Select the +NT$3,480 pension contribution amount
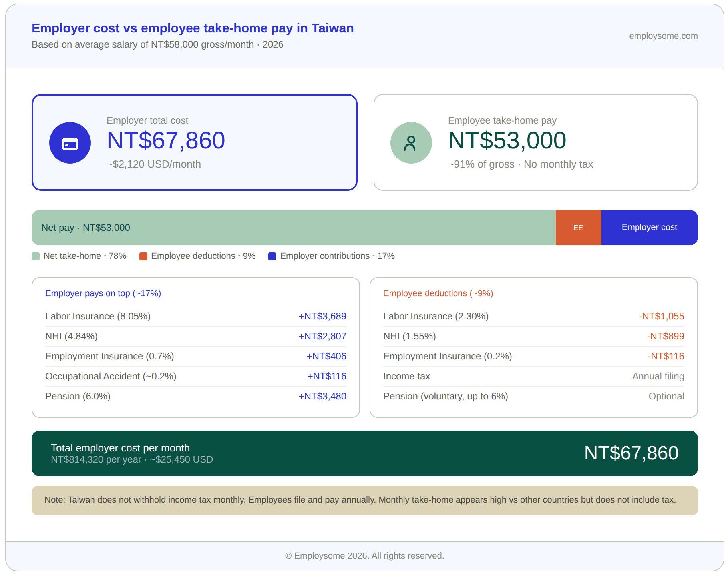The height and width of the screenshot is (577, 728). point(322,396)
